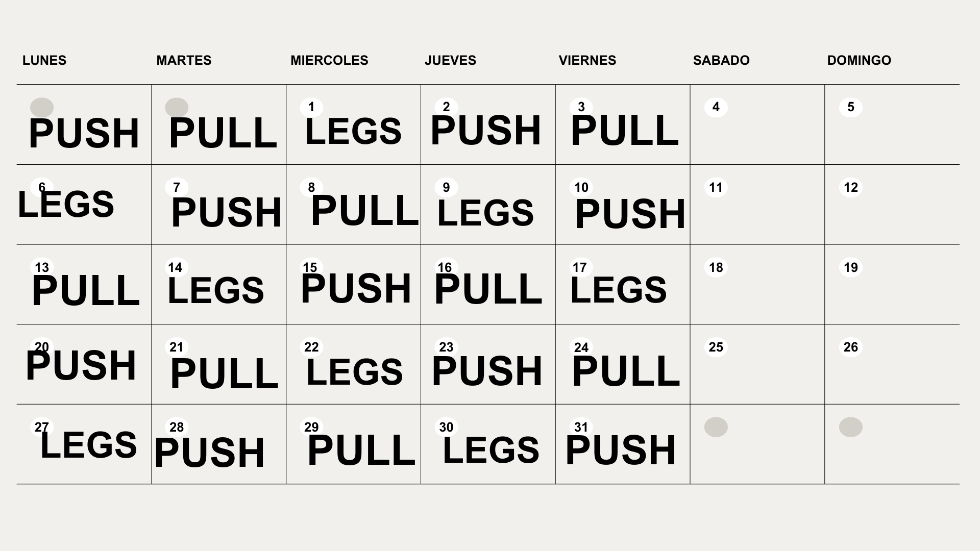Click the PULL text on day 29

(361, 450)
